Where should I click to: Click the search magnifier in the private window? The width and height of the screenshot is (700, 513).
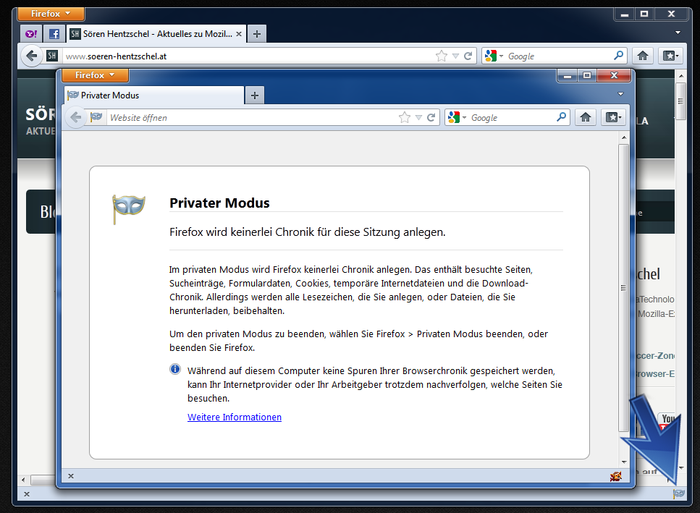[562, 117]
